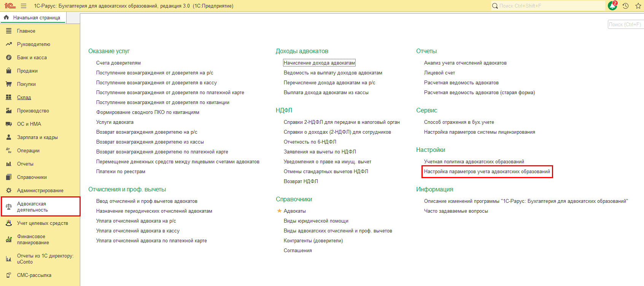Open Уплата отчислений адвоката в кассу
Screen dimensions: 644x286
pos(138,231)
